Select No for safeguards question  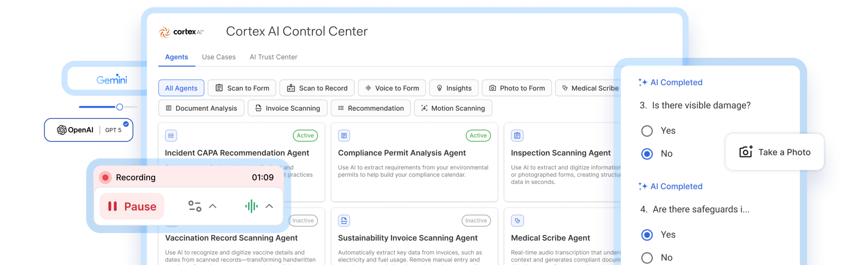coord(647,258)
